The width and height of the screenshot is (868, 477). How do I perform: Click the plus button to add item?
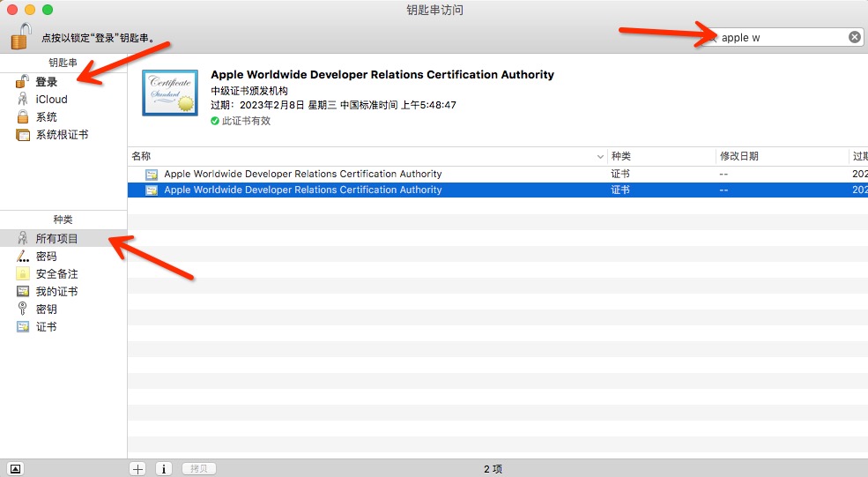(137, 469)
